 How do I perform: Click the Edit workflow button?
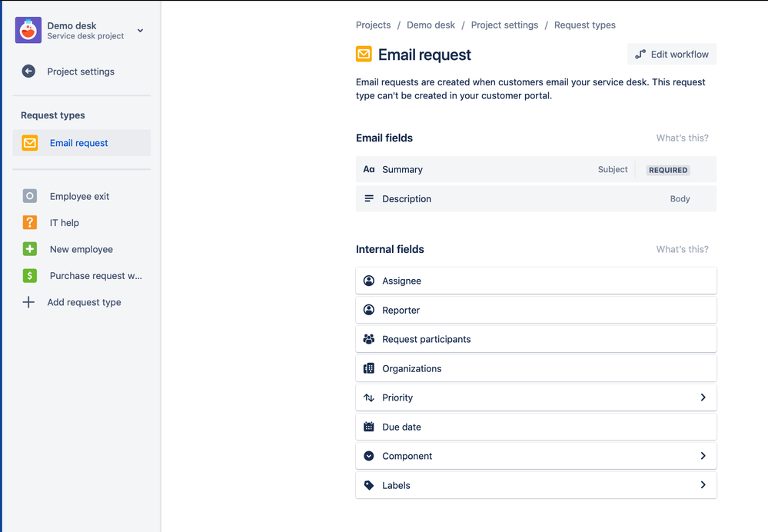[672, 54]
